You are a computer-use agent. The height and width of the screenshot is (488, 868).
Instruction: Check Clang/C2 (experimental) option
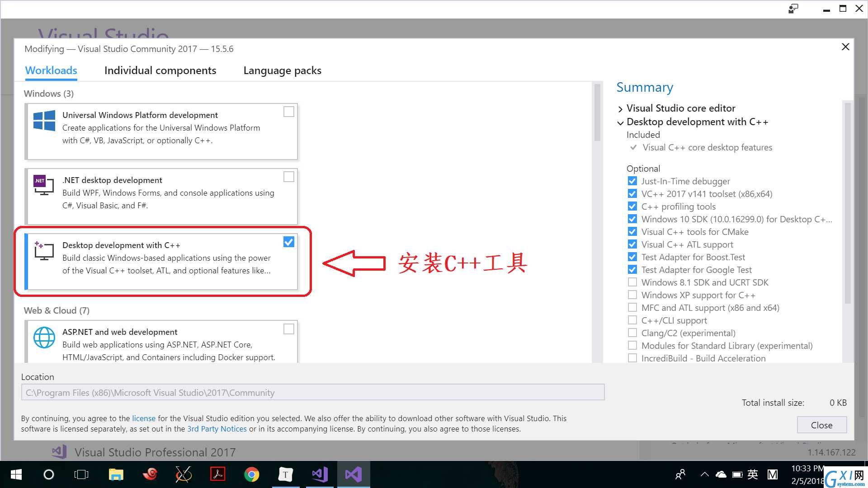click(632, 333)
